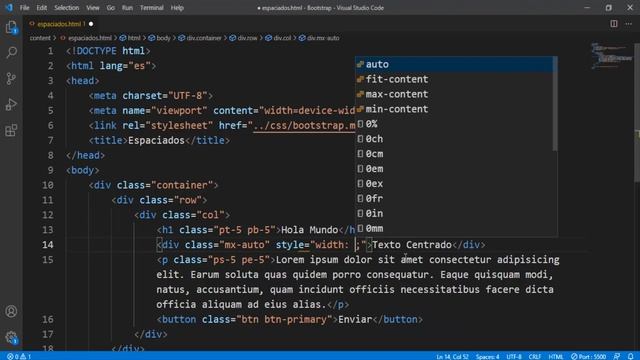Open the File menu
The image size is (640, 360).
(24, 8)
